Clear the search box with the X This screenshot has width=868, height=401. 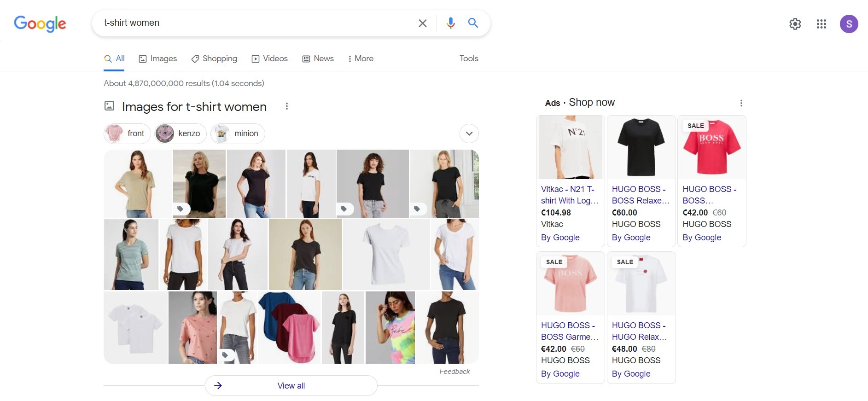coord(422,23)
